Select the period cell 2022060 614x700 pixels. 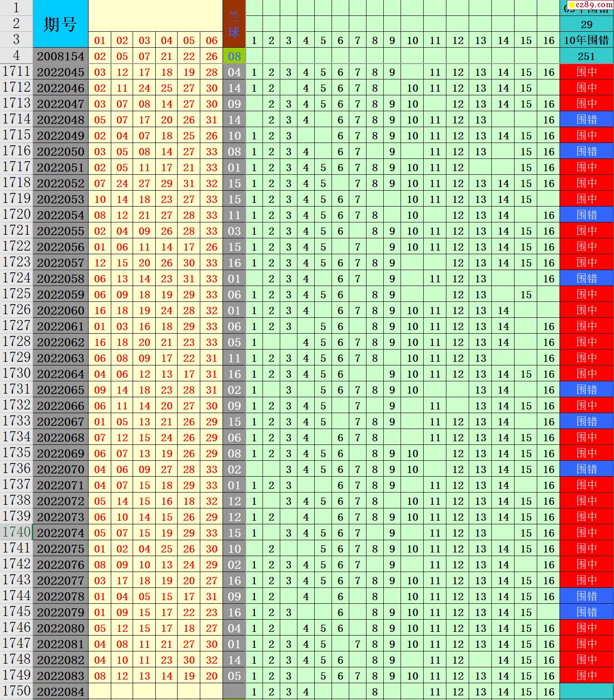(x=60, y=311)
